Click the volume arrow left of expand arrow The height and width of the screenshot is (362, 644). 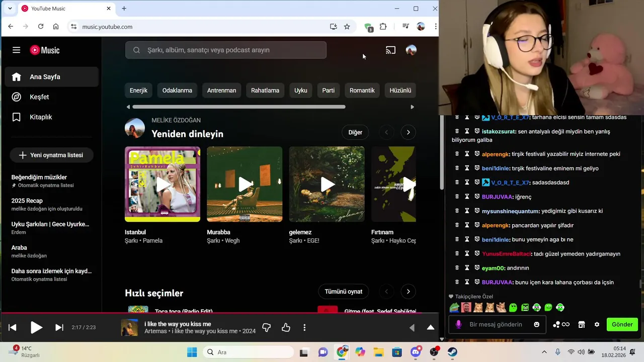(x=412, y=327)
